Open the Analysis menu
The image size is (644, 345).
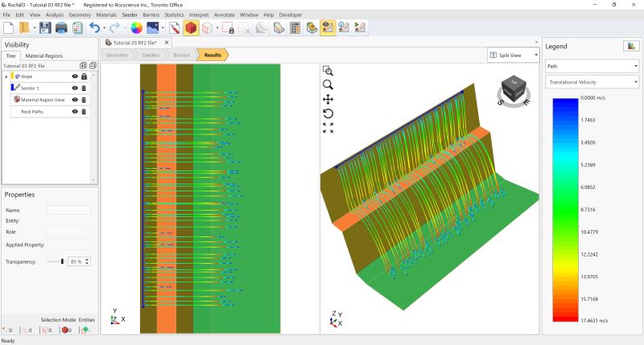[x=55, y=14]
